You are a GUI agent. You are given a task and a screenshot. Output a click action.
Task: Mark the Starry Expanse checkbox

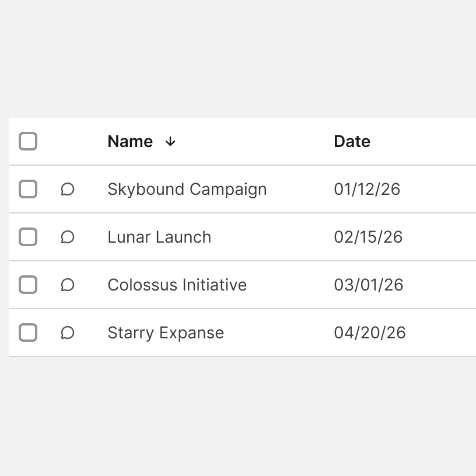click(28, 332)
